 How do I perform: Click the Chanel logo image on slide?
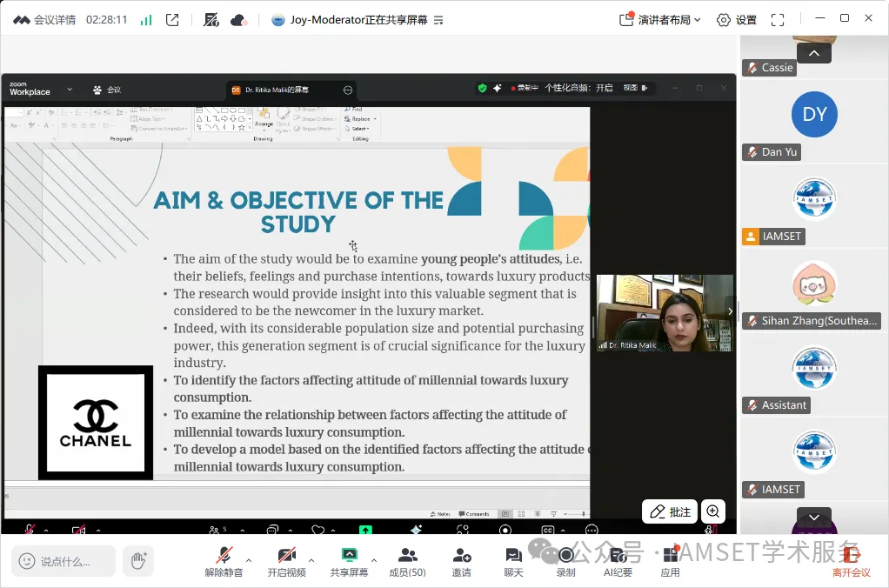(x=96, y=423)
